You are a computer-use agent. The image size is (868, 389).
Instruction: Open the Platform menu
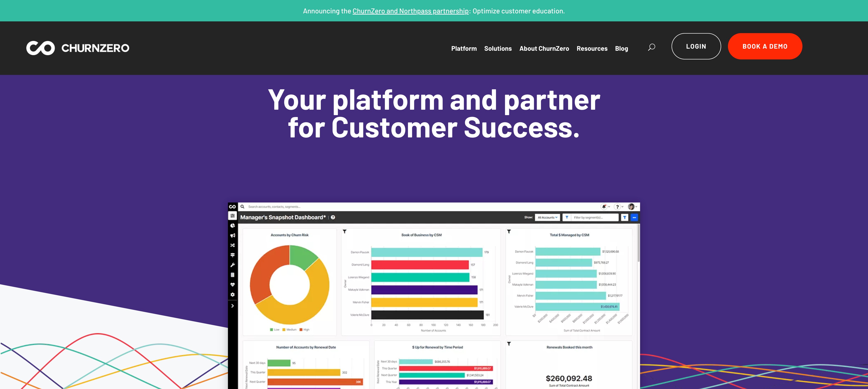(464, 48)
